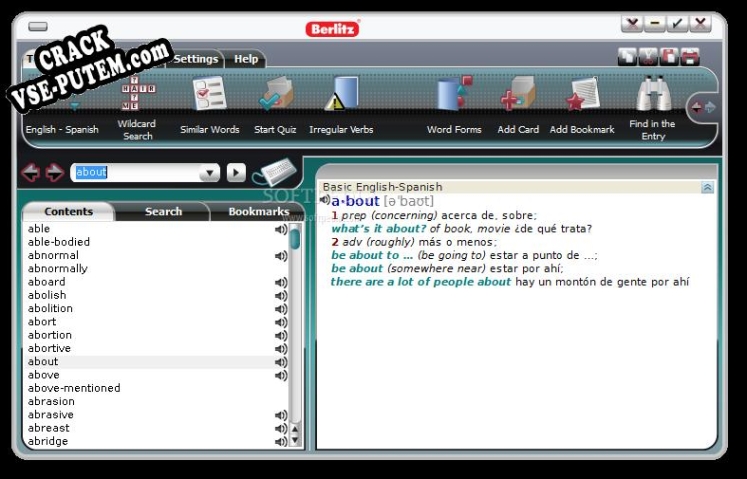Click the go button beside search field
Screen dimensions: 747x479
tap(236, 173)
